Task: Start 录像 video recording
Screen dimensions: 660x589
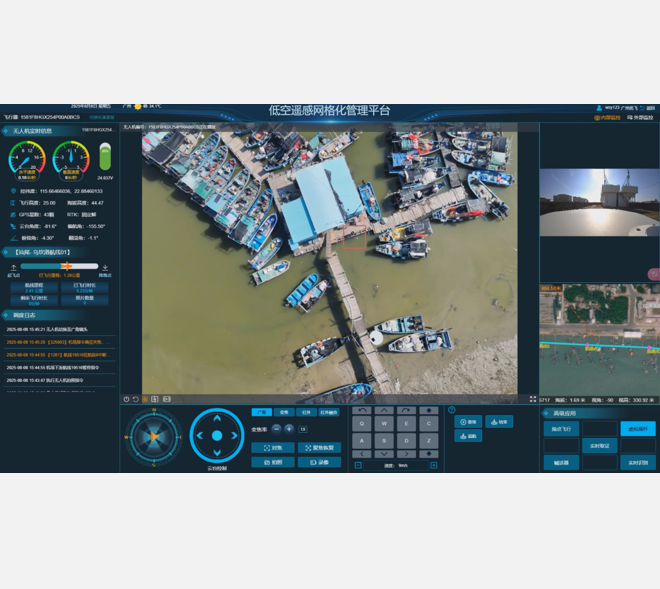Action: [x=319, y=462]
